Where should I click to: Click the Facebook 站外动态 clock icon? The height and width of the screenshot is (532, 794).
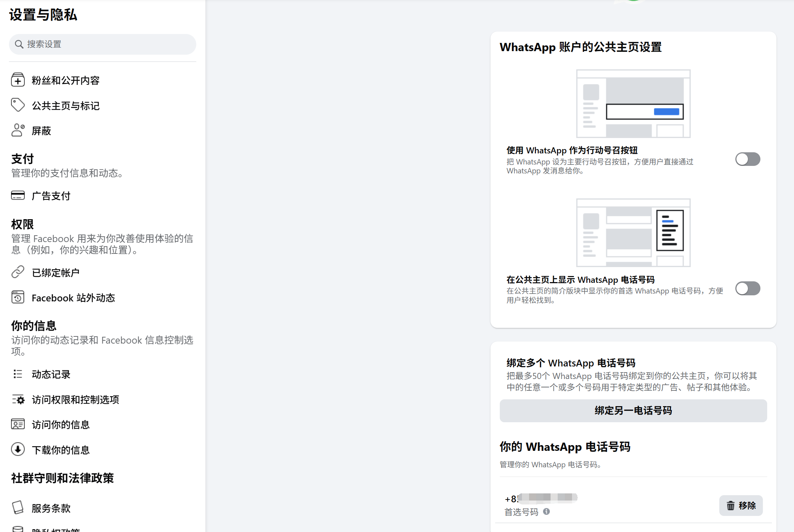tap(18, 297)
